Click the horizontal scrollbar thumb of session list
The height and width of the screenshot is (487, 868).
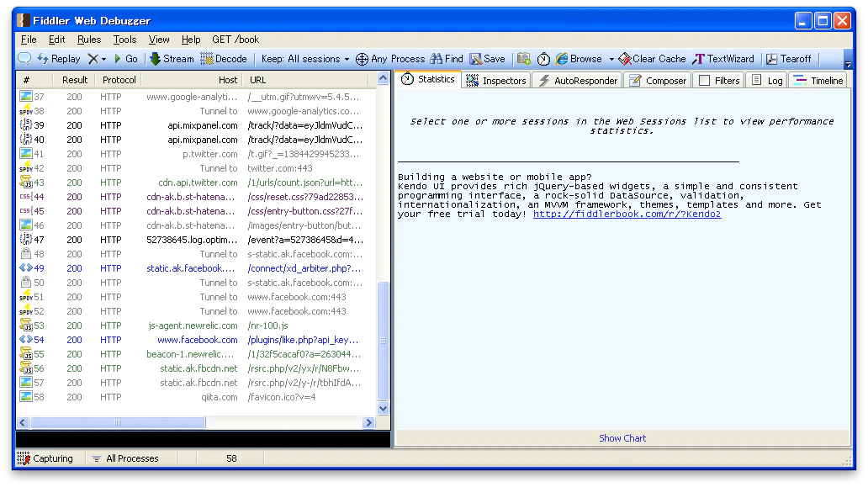118,422
